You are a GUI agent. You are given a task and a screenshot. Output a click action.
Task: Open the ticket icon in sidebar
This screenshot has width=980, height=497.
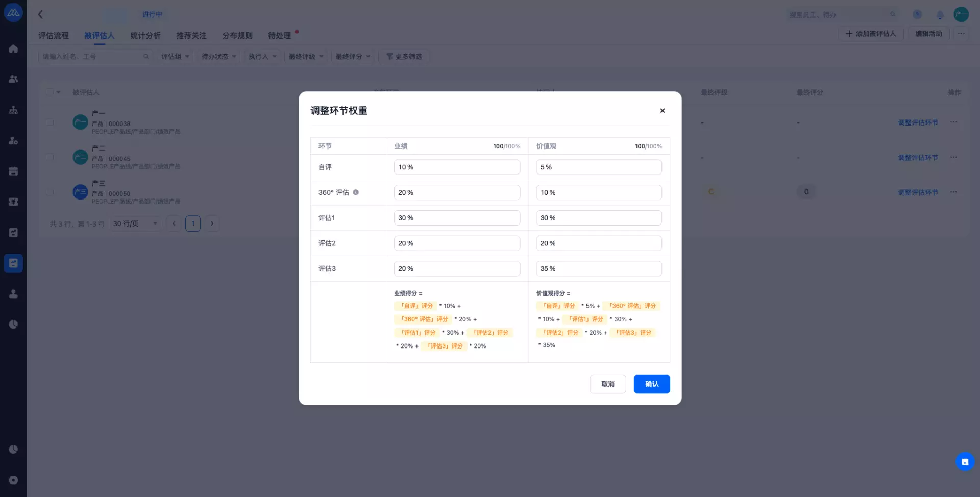click(x=13, y=202)
